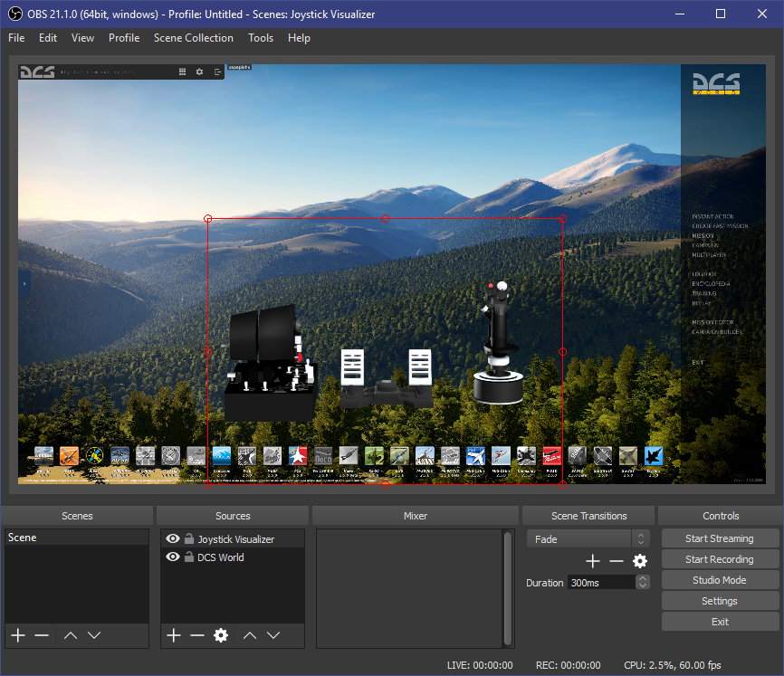Click the Mixer panel vertical scrollbar

pyautogui.click(x=508, y=588)
